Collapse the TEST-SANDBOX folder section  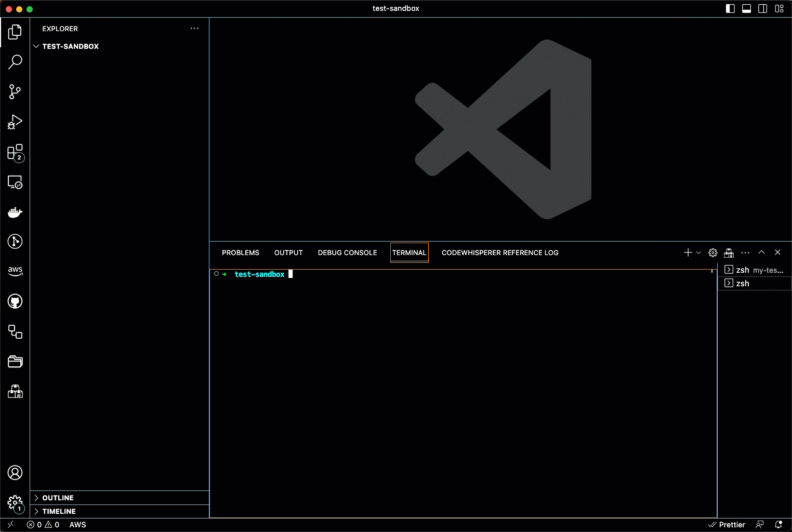pyautogui.click(x=120, y=46)
